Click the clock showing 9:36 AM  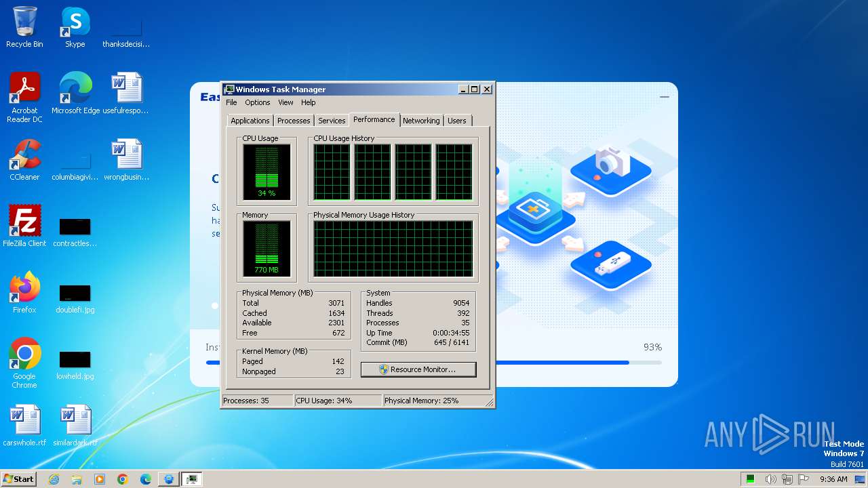(x=833, y=479)
